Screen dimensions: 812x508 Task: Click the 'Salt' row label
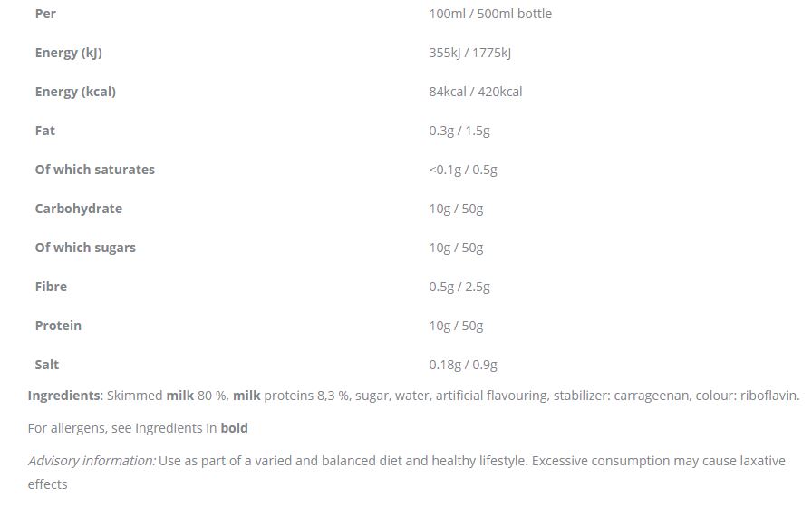[47, 365]
